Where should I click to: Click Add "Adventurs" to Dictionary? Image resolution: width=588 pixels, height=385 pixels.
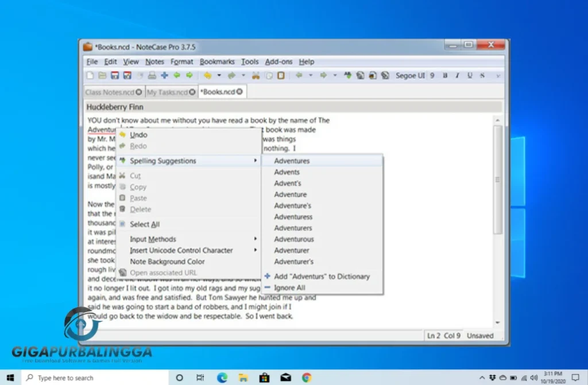pos(322,277)
